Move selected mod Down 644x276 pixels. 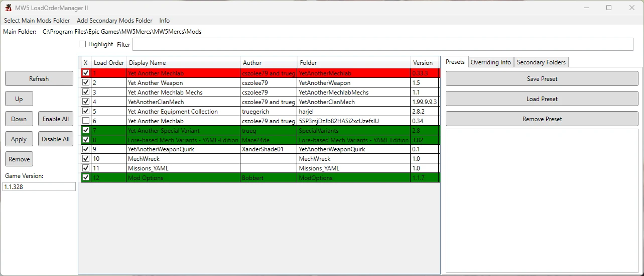pyautogui.click(x=19, y=119)
